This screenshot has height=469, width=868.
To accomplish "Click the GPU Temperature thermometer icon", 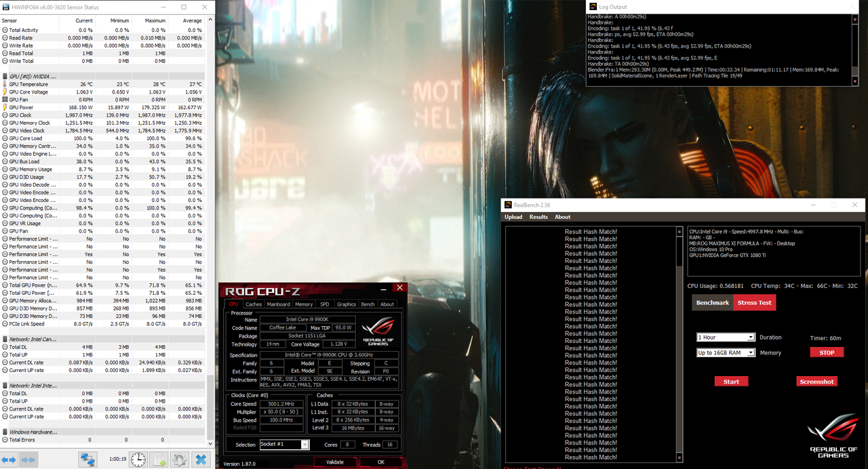I will tap(5, 84).
